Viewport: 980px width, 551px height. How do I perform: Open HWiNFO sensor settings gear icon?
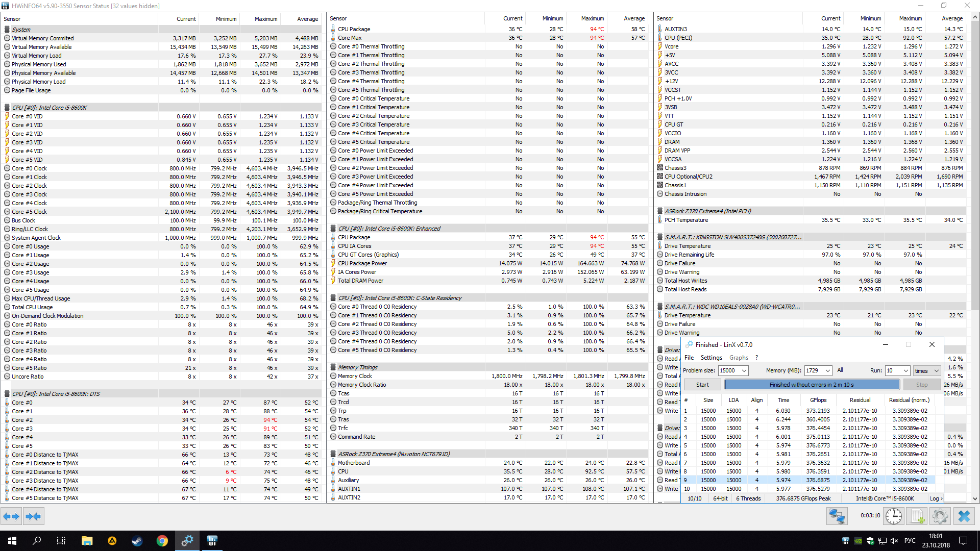coord(940,516)
